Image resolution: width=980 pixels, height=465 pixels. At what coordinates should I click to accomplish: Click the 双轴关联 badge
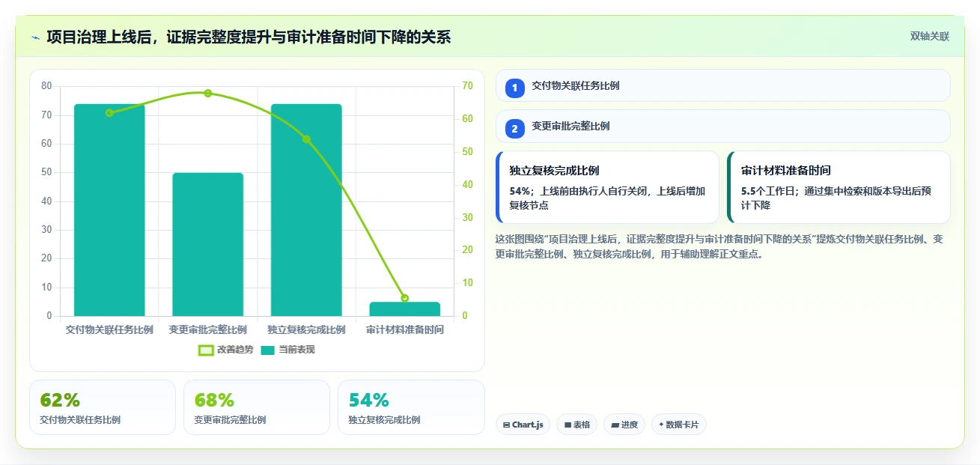930,37
